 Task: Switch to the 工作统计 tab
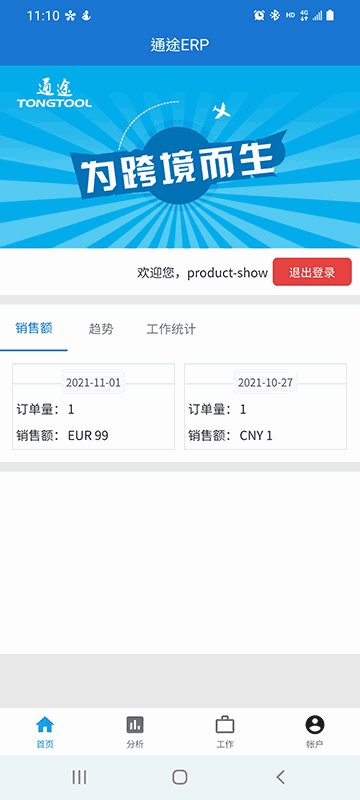[x=171, y=329]
